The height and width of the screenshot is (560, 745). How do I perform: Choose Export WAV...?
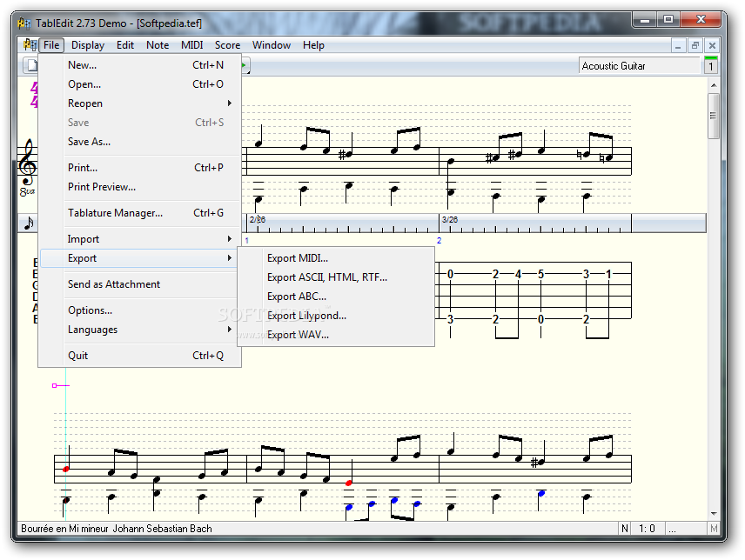(336, 335)
